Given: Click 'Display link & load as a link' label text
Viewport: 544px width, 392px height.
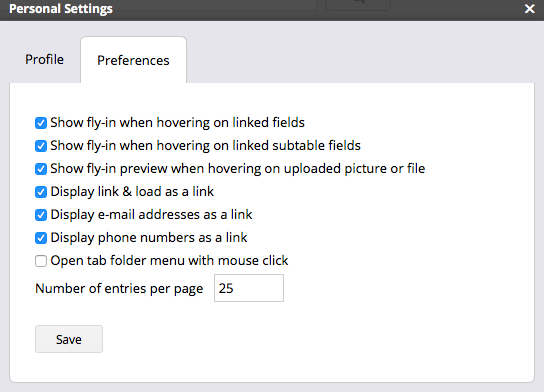Looking at the screenshot, I should pos(132,192).
